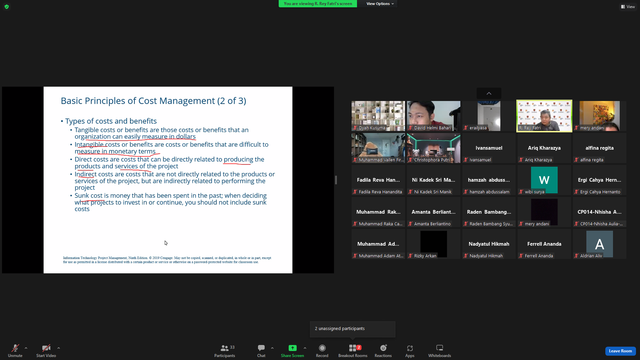Open the View layout menu
Image resolution: width=640 pixels, height=360 pixels.
pyautogui.click(x=628, y=7)
